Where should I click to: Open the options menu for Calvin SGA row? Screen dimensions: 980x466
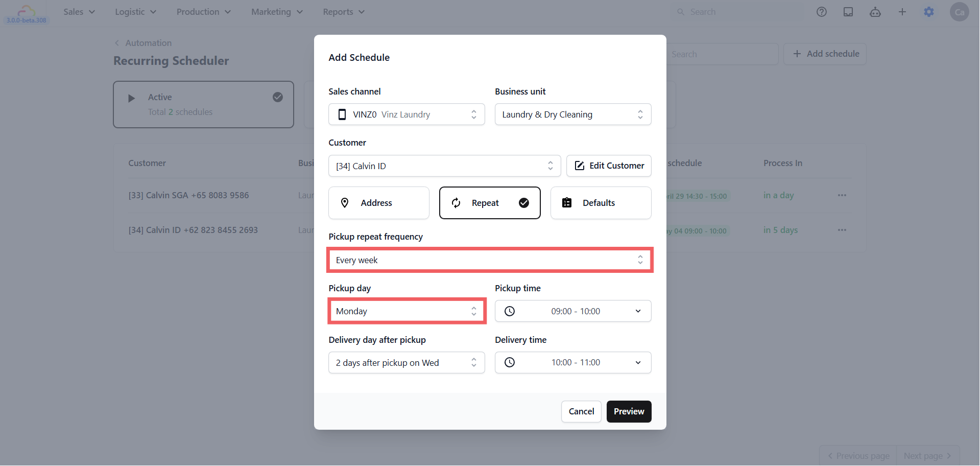842,195
